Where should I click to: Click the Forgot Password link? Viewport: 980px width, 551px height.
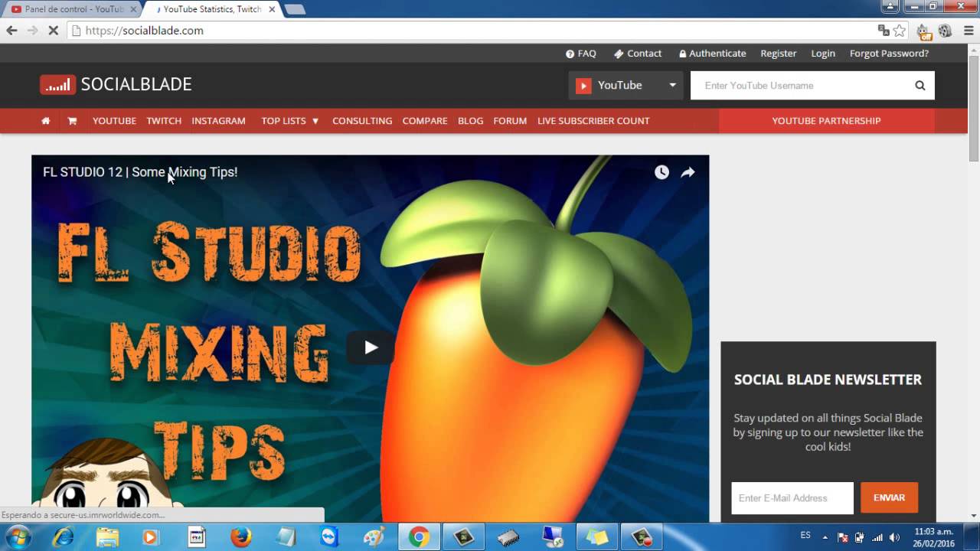(x=889, y=54)
